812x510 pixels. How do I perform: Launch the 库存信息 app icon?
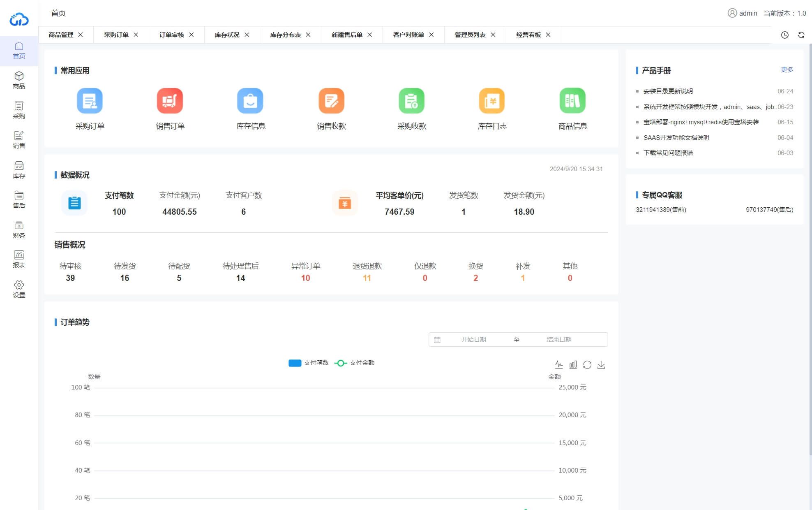[x=250, y=101]
